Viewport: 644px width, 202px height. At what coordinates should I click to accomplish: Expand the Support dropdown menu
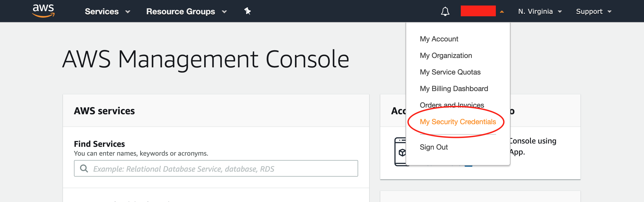594,12
